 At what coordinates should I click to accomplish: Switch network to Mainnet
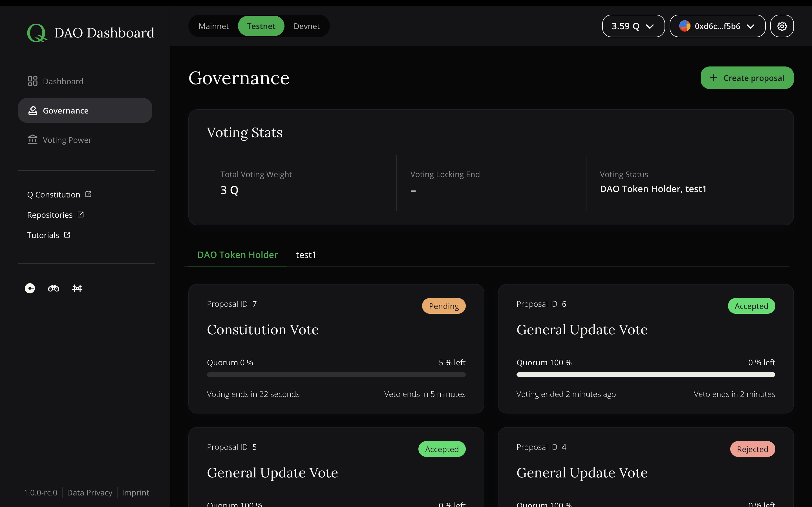213,26
